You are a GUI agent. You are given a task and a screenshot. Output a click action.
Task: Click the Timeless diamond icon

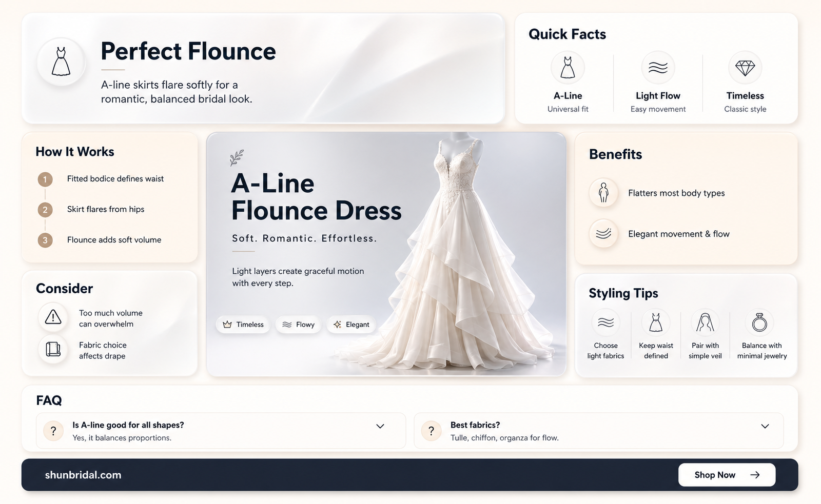click(745, 68)
